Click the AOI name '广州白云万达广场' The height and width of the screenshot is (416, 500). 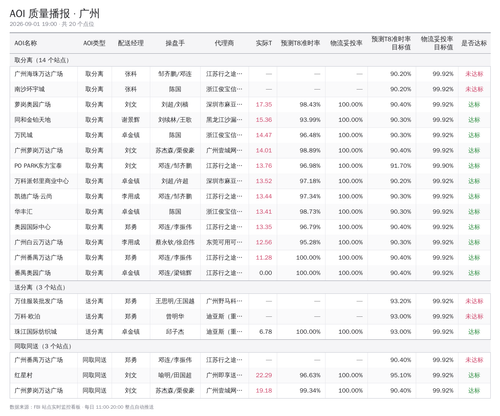pyautogui.click(x=39, y=243)
